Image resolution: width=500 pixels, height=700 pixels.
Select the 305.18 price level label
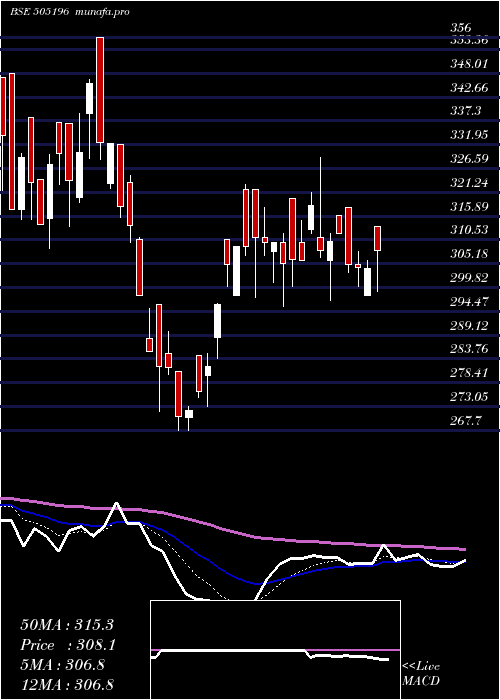coord(469,254)
